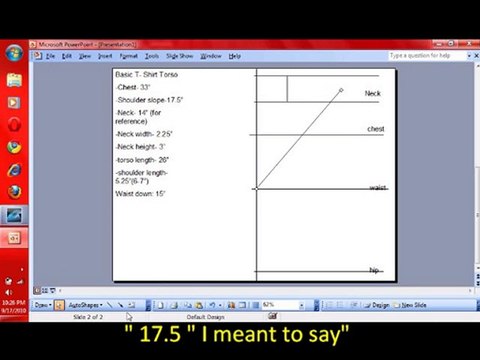
Task: Open the Window menu
Action: pyautogui.click(x=211, y=56)
